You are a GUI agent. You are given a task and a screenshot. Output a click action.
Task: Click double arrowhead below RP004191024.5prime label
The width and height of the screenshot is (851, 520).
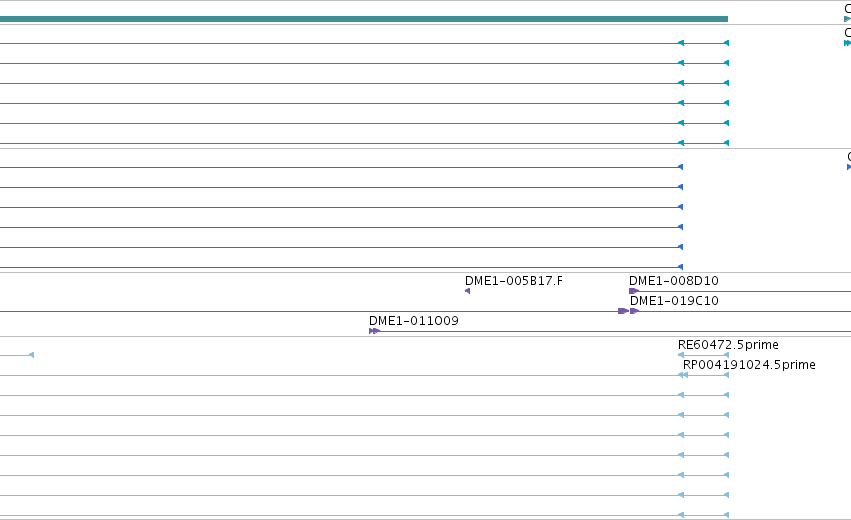pos(683,375)
